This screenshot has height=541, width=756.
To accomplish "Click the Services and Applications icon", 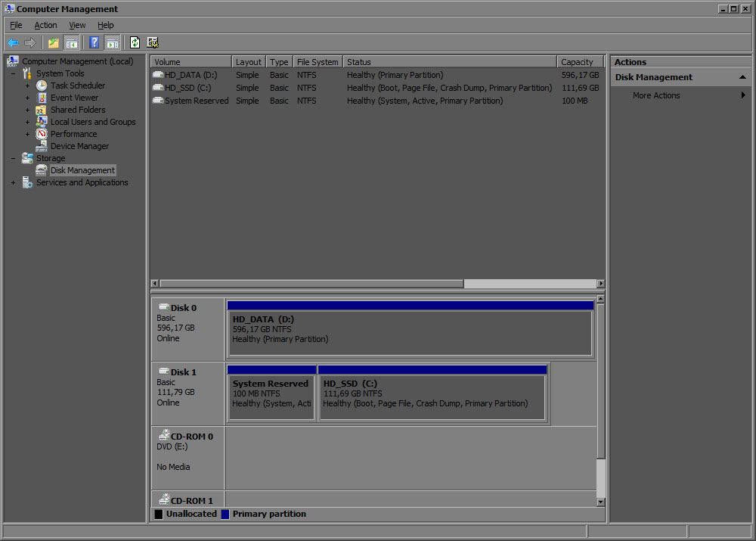I will [x=27, y=182].
